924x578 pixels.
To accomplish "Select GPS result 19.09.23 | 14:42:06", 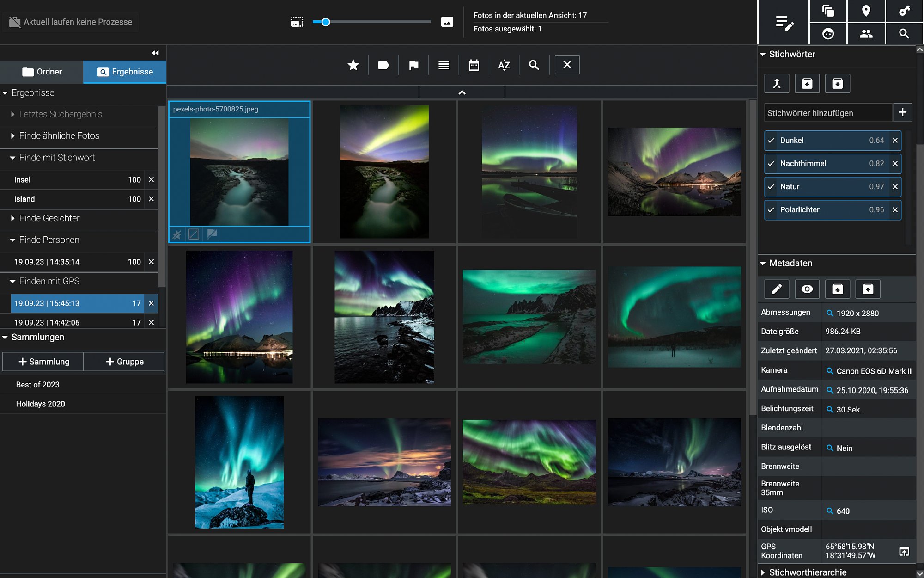I will [x=78, y=322].
